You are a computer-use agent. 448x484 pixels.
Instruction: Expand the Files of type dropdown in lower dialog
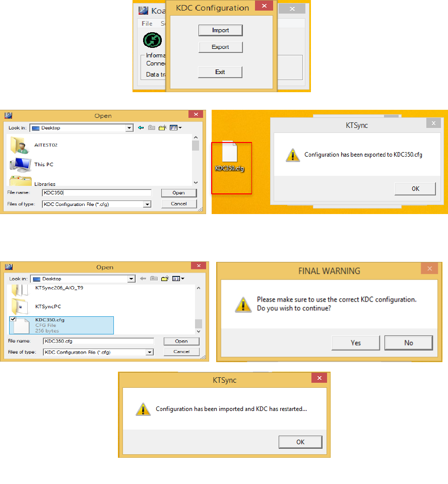click(150, 352)
